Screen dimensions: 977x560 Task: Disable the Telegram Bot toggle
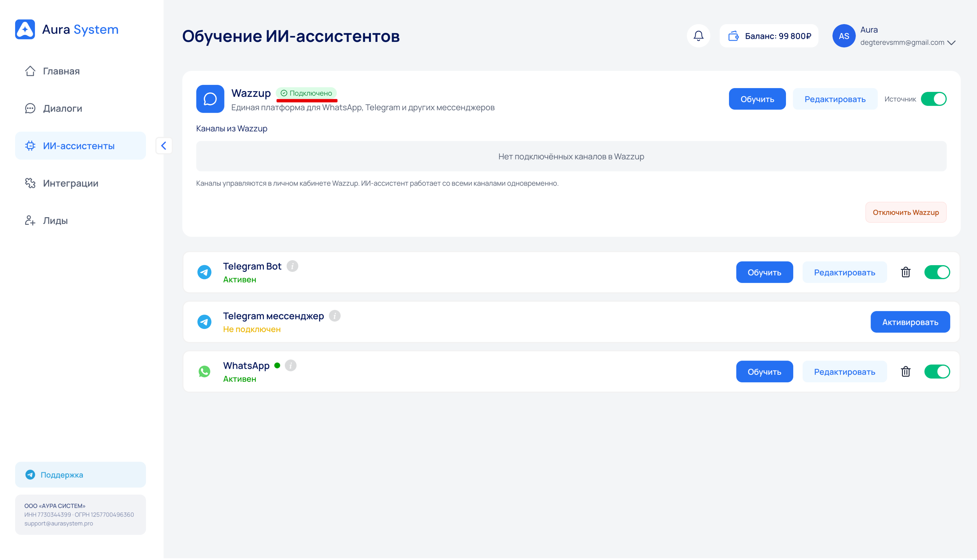point(937,272)
